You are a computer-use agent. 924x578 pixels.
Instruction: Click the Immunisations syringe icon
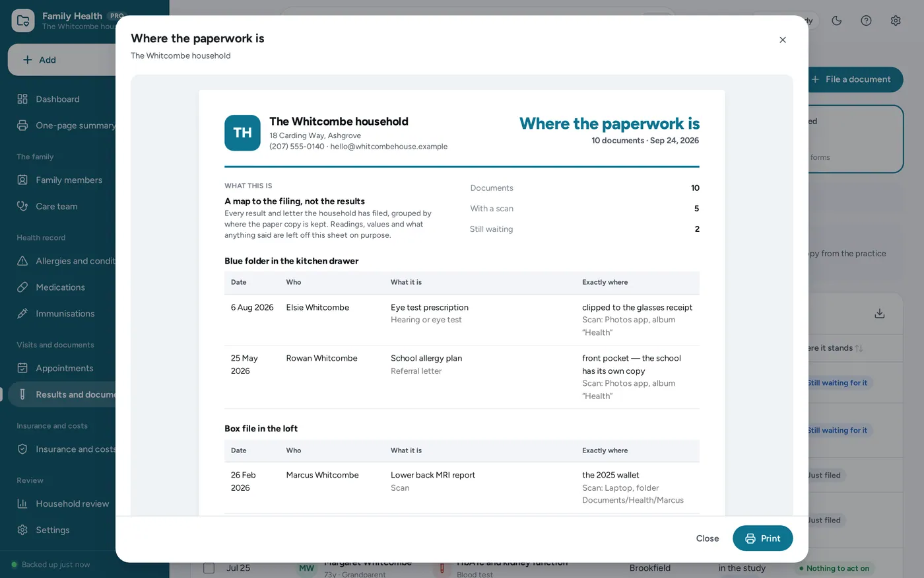point(22,314)
